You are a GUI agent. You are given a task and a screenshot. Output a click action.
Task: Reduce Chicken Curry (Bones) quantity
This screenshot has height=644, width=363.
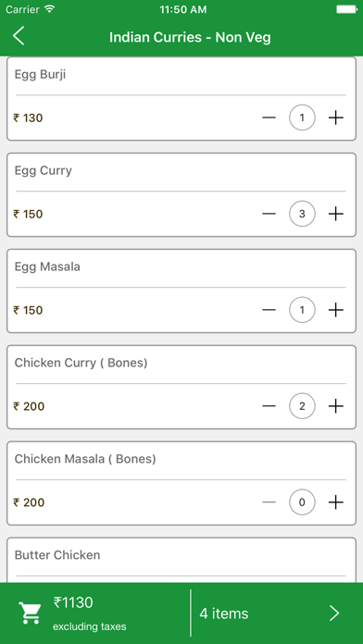coord(269,406)
